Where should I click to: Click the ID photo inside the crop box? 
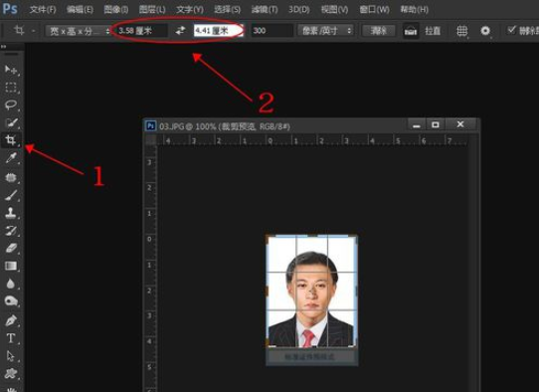(x=312, y=291)
